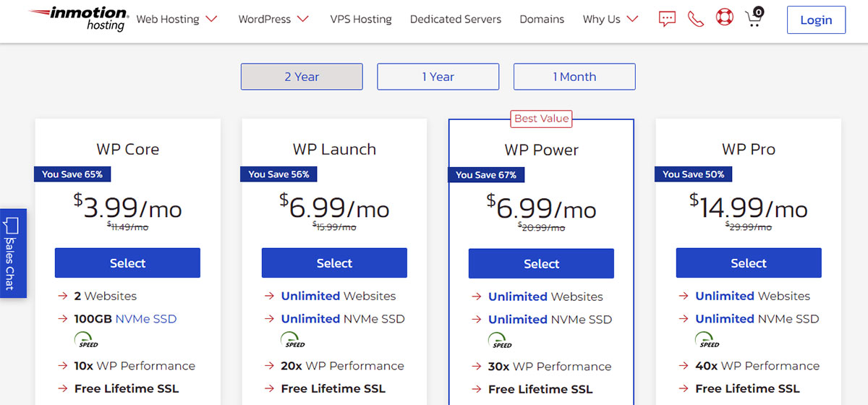
Task: Click the WP Core speed gauge icon
Action: [86, 340]
